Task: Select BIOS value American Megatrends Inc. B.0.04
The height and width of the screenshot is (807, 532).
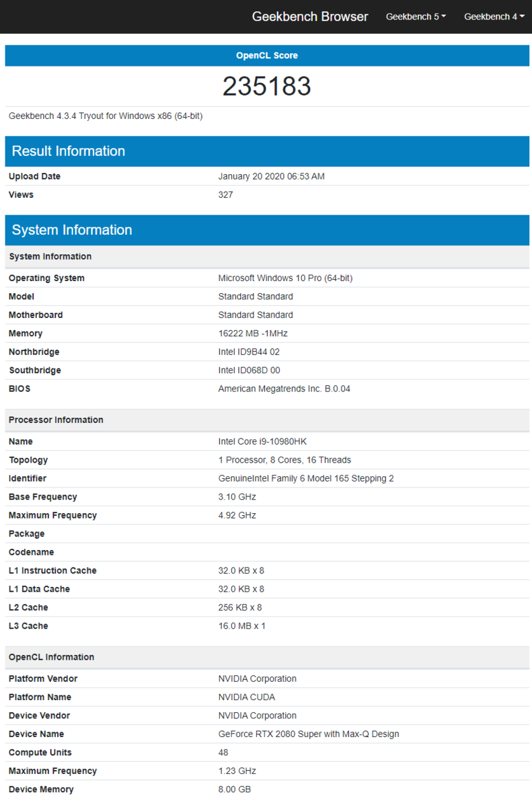Action: coord(284,389)
